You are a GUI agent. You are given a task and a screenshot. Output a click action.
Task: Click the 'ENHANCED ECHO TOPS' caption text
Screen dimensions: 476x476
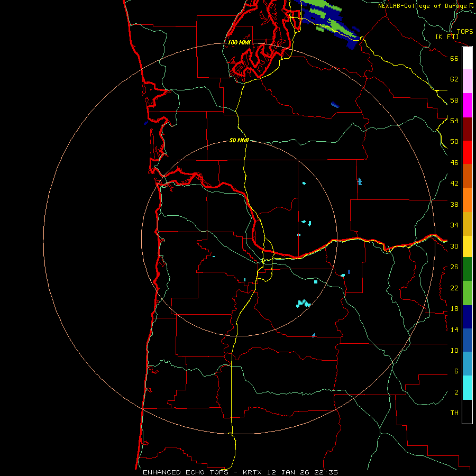pos(186,472)
